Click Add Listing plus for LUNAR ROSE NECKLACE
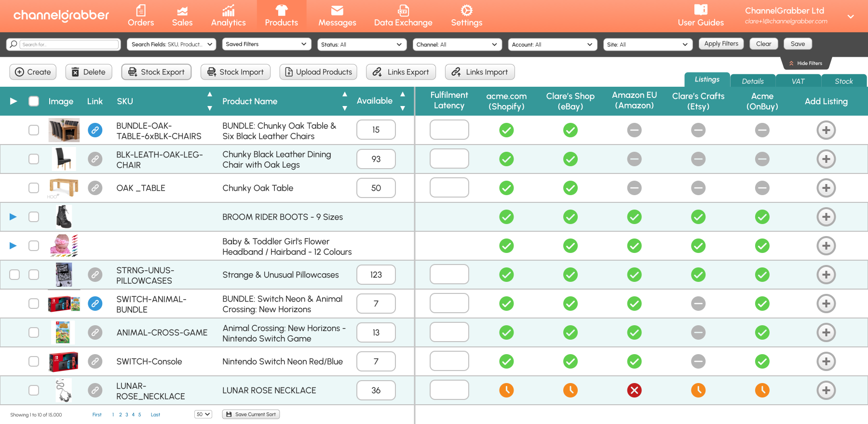Screen dimensions: 868x424 [x=826, y=390]
